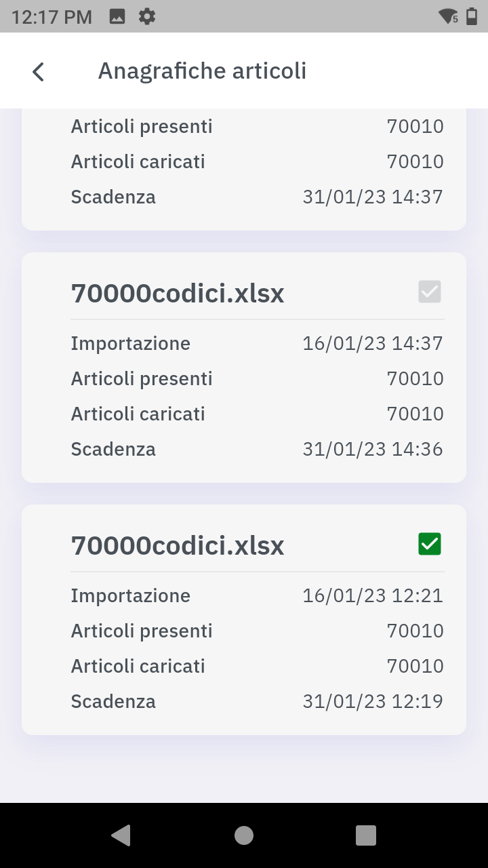Screen dimensions: 488x868
Task: Tap the back arrow beside Anagrafiche articoli
Action: [x=39, y=71]
